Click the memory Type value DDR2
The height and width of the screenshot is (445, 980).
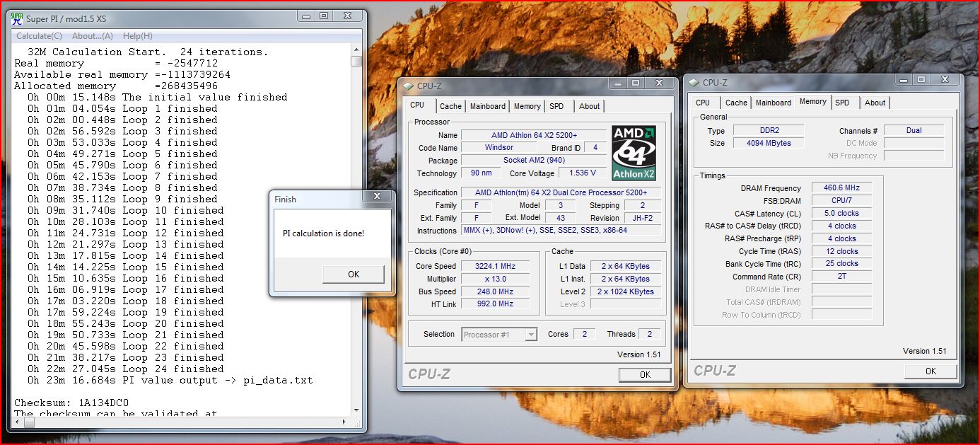tap(768, 131)
